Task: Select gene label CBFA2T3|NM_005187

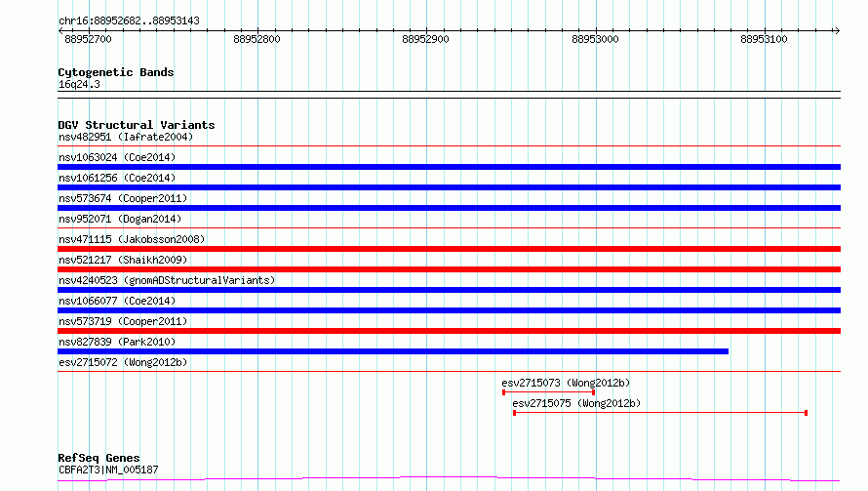Action: 108,470
